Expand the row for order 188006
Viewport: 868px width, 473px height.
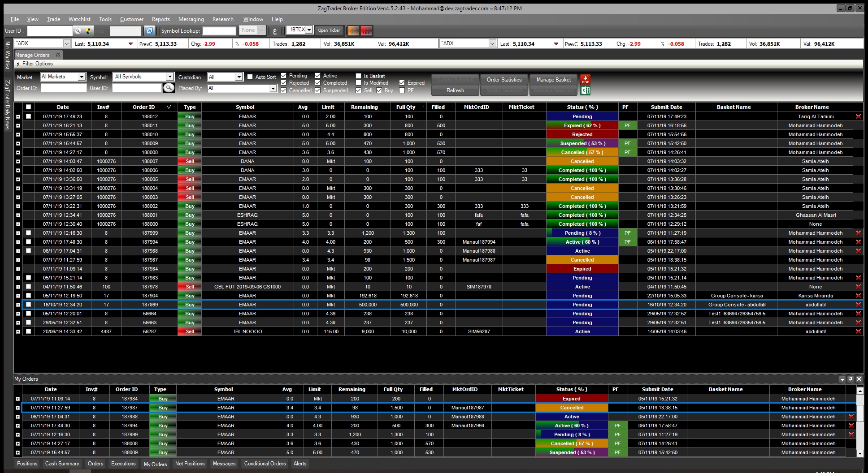18,170
